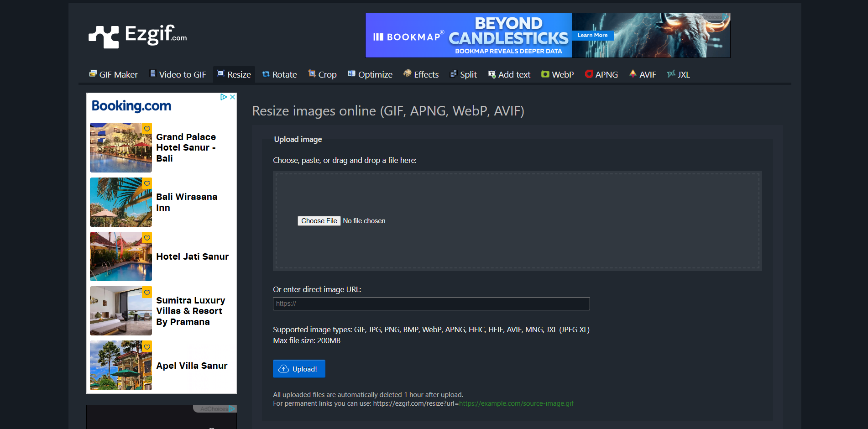
Task: Open the GIF Maker menu item
Action: point(113,74)
